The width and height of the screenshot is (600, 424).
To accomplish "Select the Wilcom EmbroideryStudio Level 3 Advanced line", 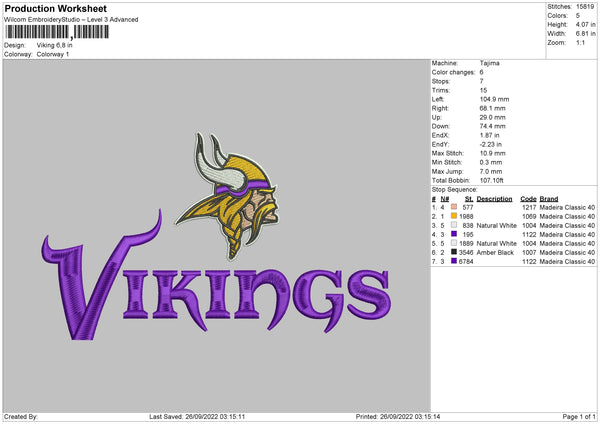I will [71, 20].
